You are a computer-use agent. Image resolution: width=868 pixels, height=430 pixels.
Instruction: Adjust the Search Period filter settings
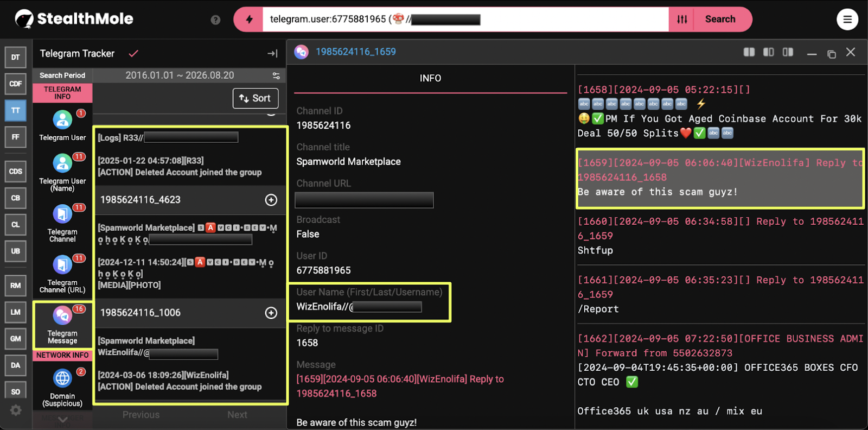point(276,75)
